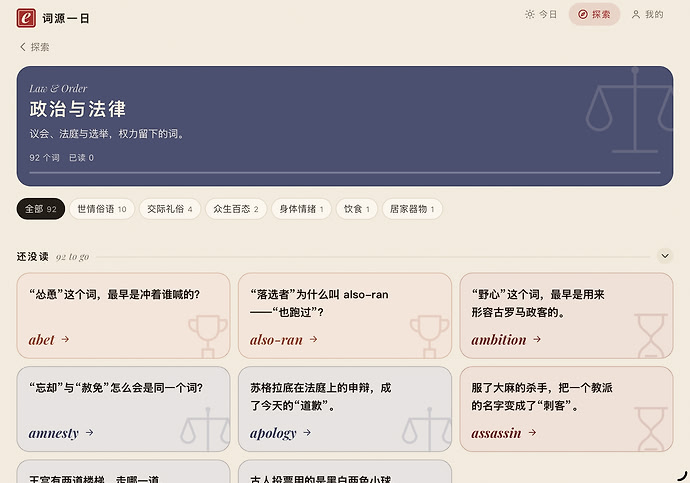Filter by 居家器物 1 chip
The width and height of the screenshot is (690, 483).
[412, 209]
